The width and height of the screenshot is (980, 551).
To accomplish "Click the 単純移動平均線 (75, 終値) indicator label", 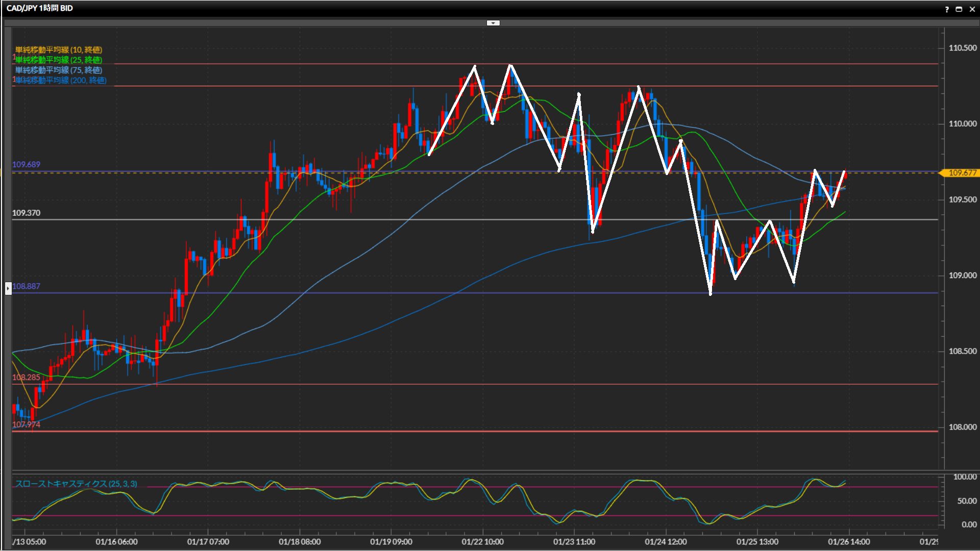I will 58,70.
